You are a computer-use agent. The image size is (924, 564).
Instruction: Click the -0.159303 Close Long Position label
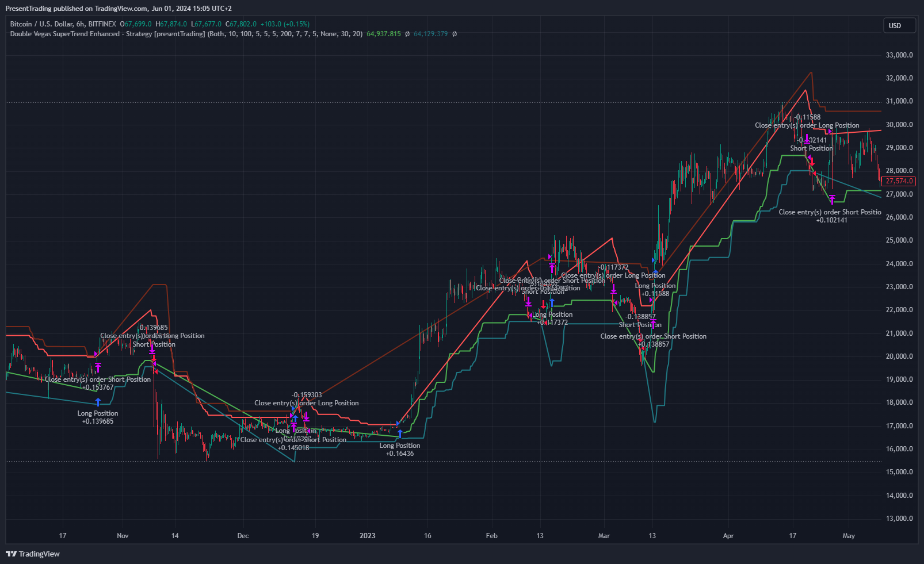click(x=307, y=399)
